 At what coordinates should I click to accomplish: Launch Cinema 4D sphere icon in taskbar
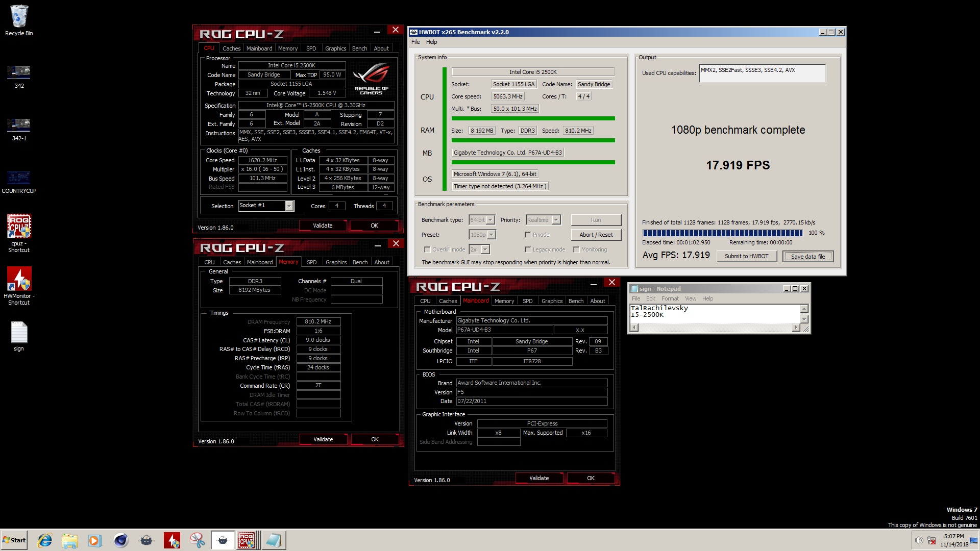click(120, 540)
